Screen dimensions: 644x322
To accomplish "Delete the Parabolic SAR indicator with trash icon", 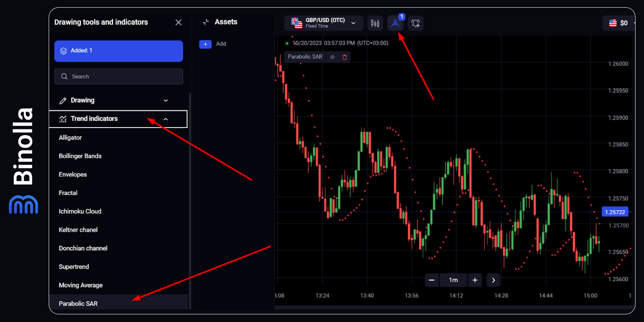I will (x=345, y=57).
